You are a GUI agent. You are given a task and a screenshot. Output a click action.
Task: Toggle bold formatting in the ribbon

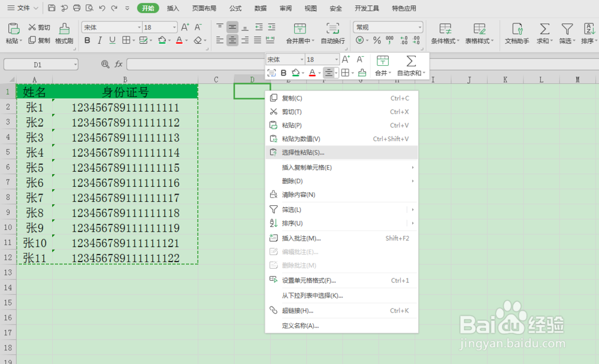tap(87, 40)
